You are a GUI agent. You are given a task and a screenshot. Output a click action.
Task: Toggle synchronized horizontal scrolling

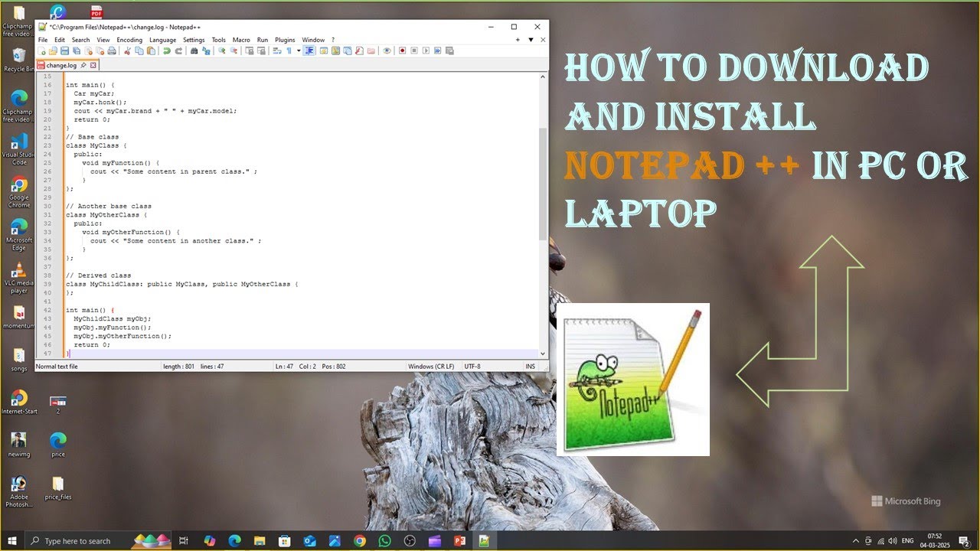[261, 51]
